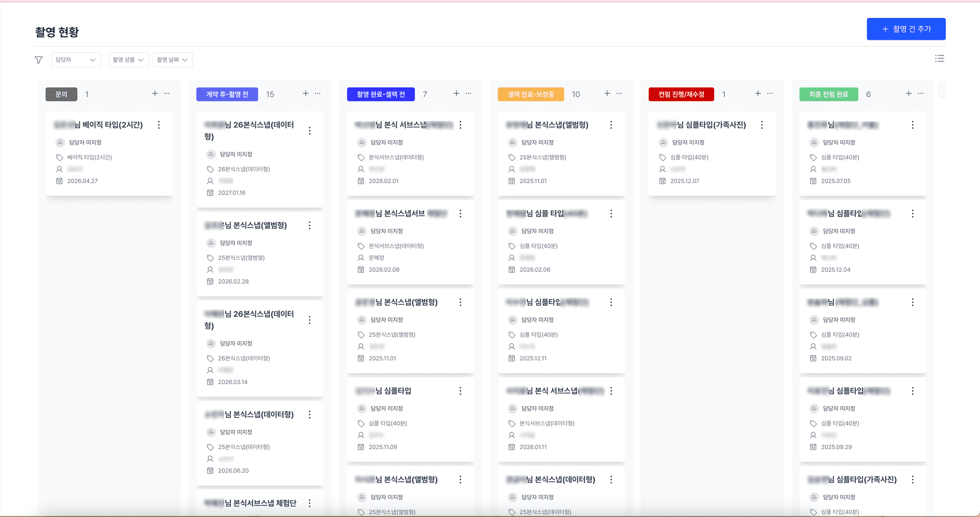Click calendar icon beside 2026.04.27 date
The image size is (980, 517).
point(59,181)
